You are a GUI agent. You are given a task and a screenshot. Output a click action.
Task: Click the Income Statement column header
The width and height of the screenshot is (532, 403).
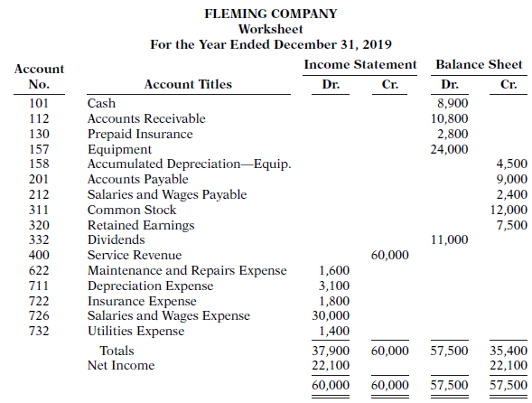[x=360, y=64]
